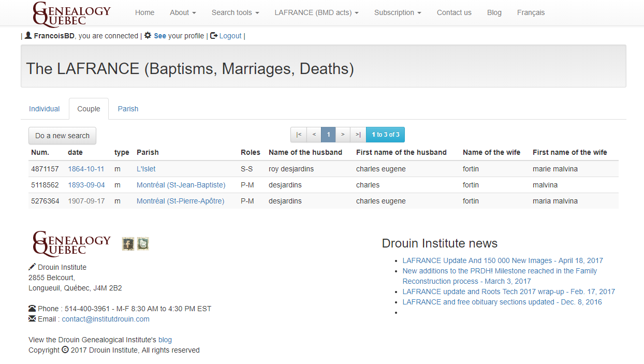Click the wife first name maria malvina

tap(555, 201)
